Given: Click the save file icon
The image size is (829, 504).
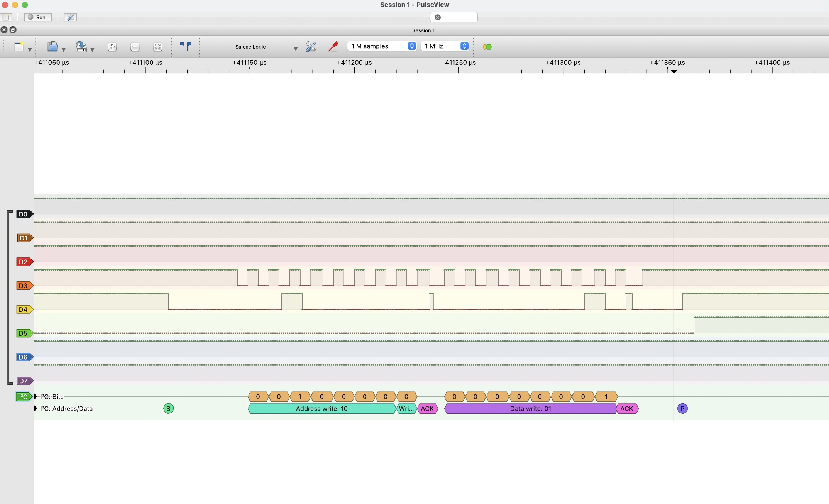Looking at the screenshot, I should (81, 47).
